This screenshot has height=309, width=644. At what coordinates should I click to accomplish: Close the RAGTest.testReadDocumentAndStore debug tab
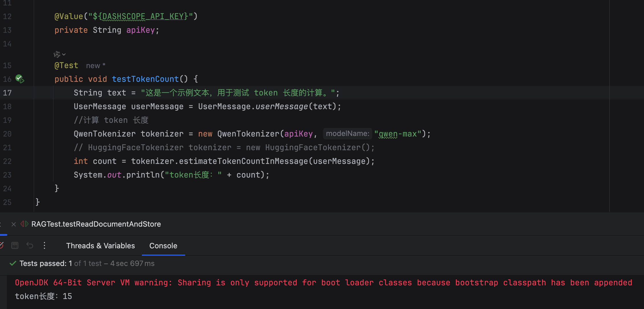pyautogui.click(x=13, y=224)
